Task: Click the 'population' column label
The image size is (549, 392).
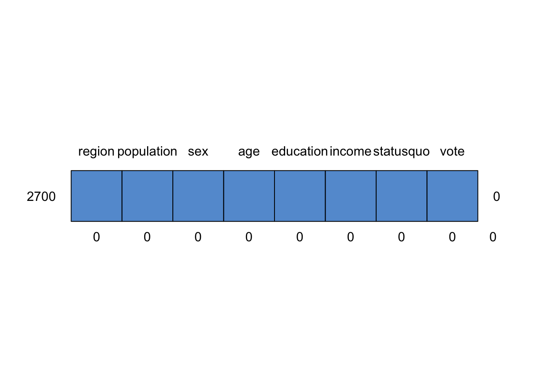Action: pos(147,151)
